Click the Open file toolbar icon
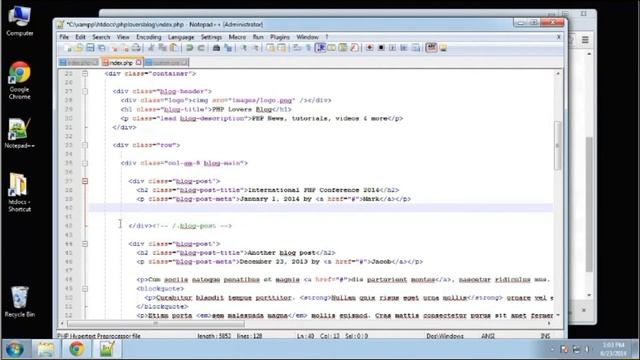Image resolution: width=640 pixels, height=360 pixels. pos(78,48)
